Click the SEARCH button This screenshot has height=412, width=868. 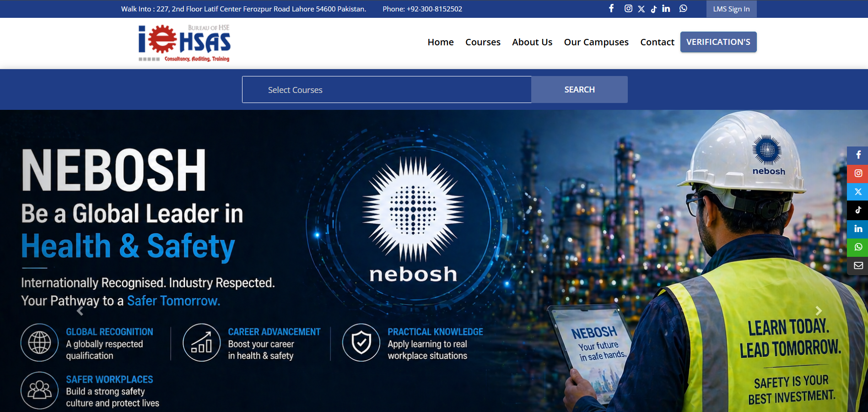pyautogui.click(x=579, y=90)
